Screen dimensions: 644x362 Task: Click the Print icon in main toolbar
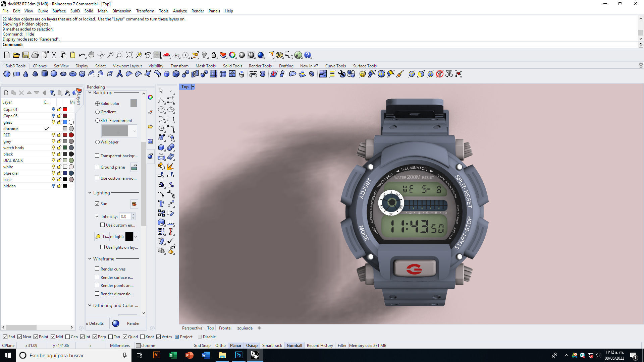(35, 55)
